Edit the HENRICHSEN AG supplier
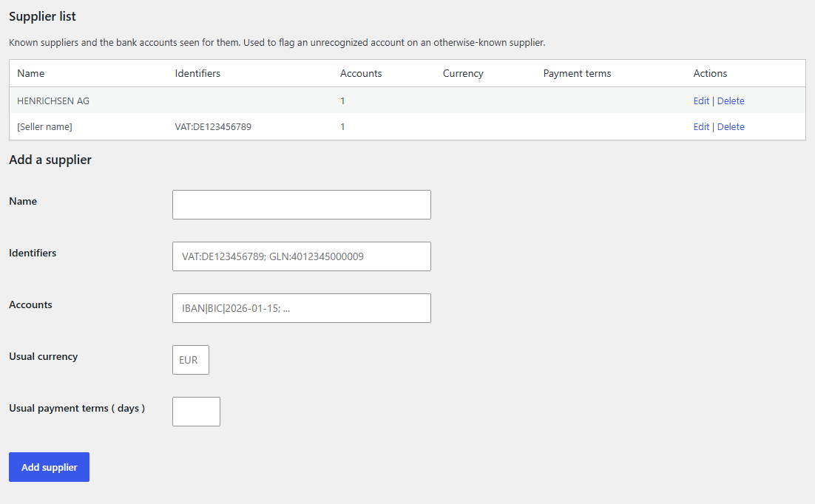The height and width of the screenshot is (504, 815). coord(700,101)
